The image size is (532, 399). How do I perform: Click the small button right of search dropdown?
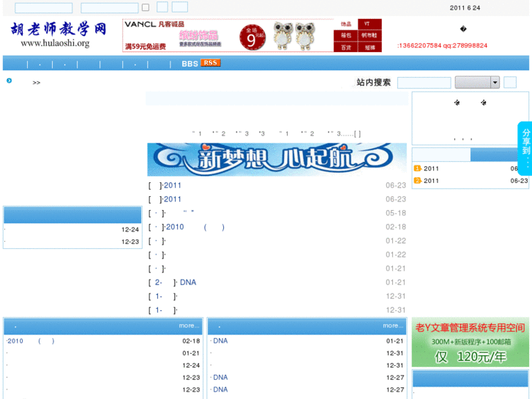point(510,82)
